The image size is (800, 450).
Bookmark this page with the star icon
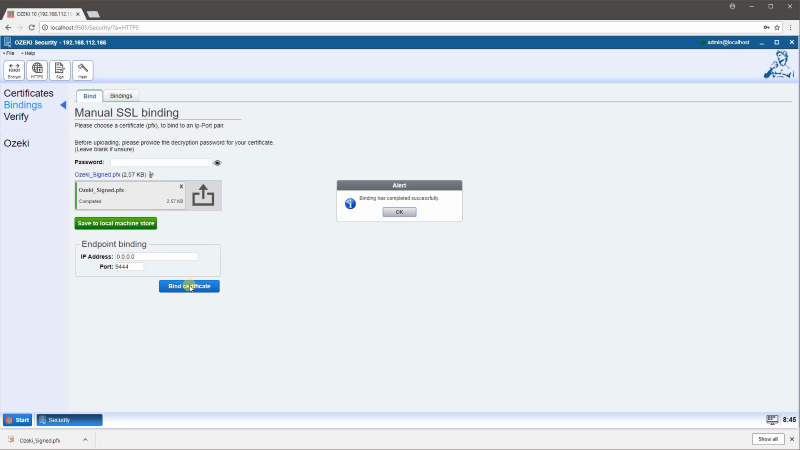click(778, 28)
